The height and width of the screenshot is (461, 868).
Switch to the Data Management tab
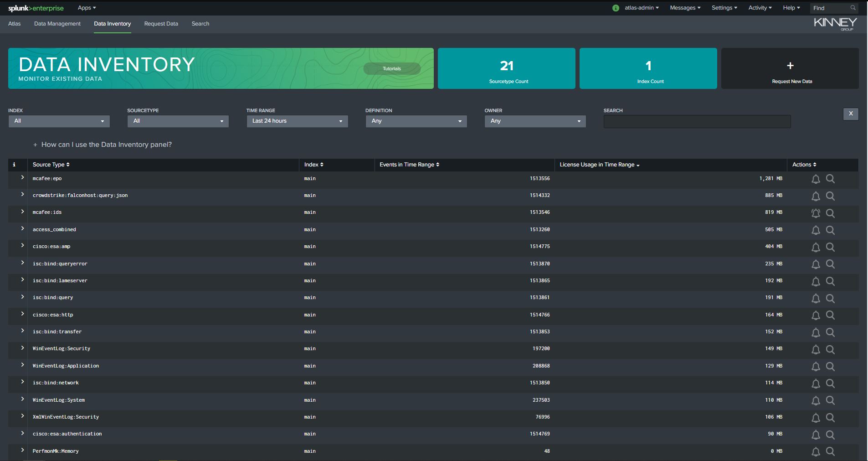coord(57,24)
